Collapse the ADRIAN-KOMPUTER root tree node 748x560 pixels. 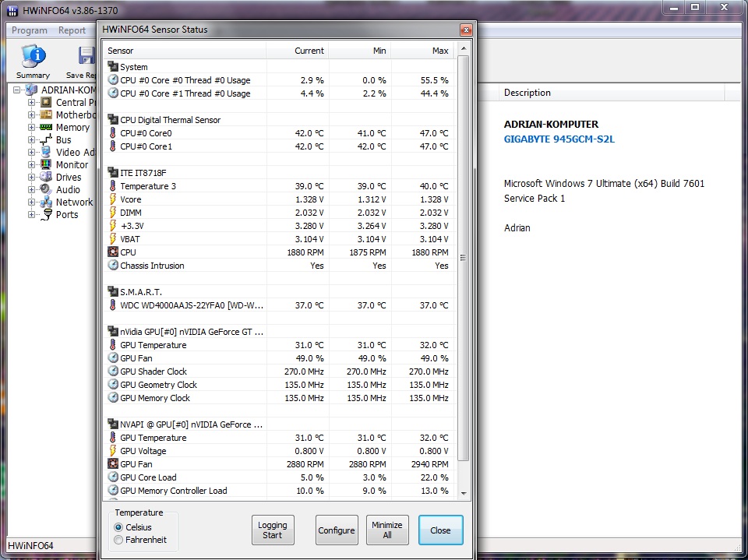(16, 90)
